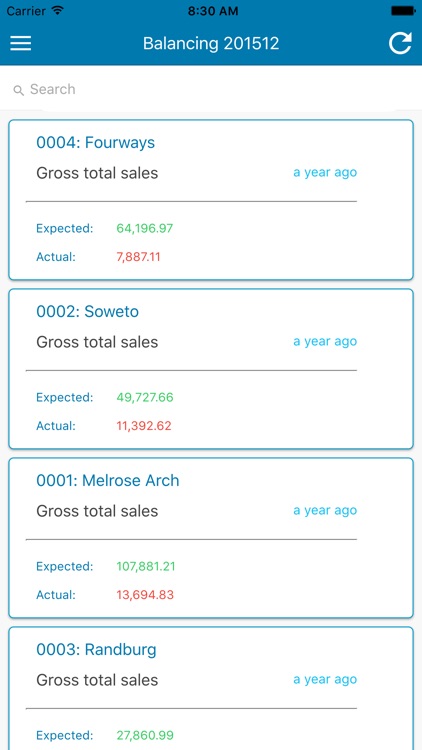Tap the refresh icon in header

[x=400, y=43]
